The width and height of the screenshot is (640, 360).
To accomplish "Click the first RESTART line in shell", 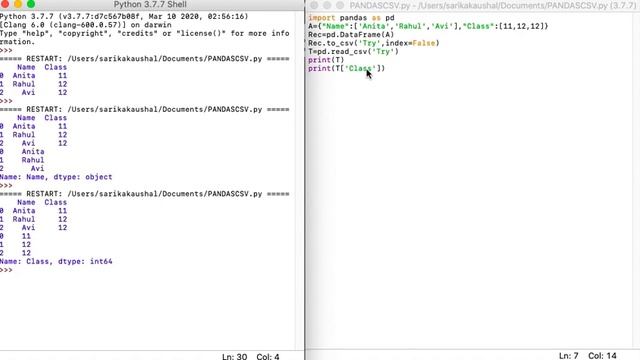I will pos(144,59).
